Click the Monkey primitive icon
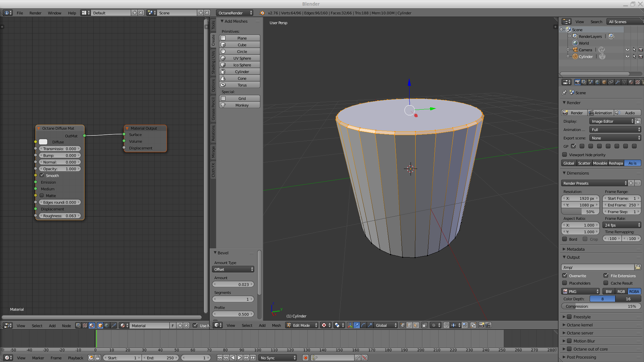 pos(223,105)
